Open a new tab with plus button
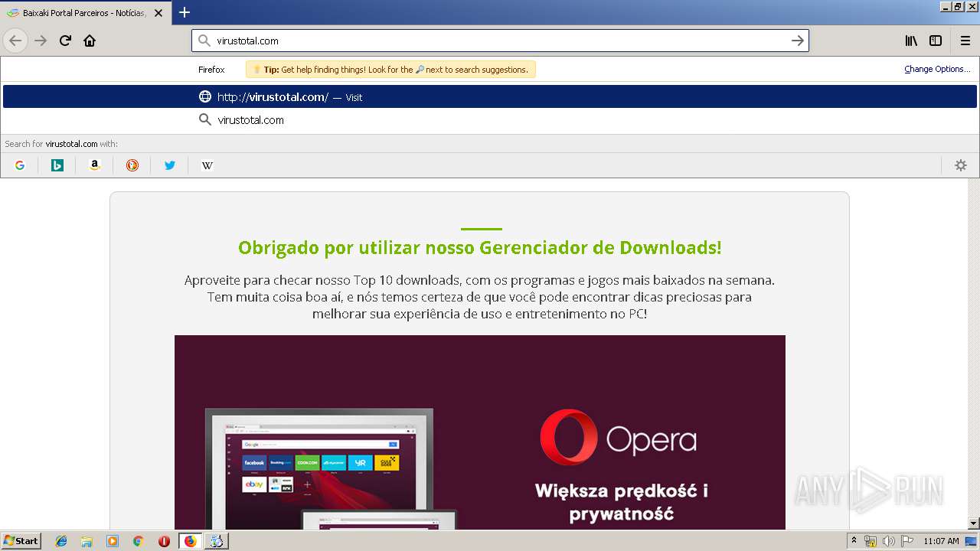Screen dimensions: 980x551 [185, 12]
